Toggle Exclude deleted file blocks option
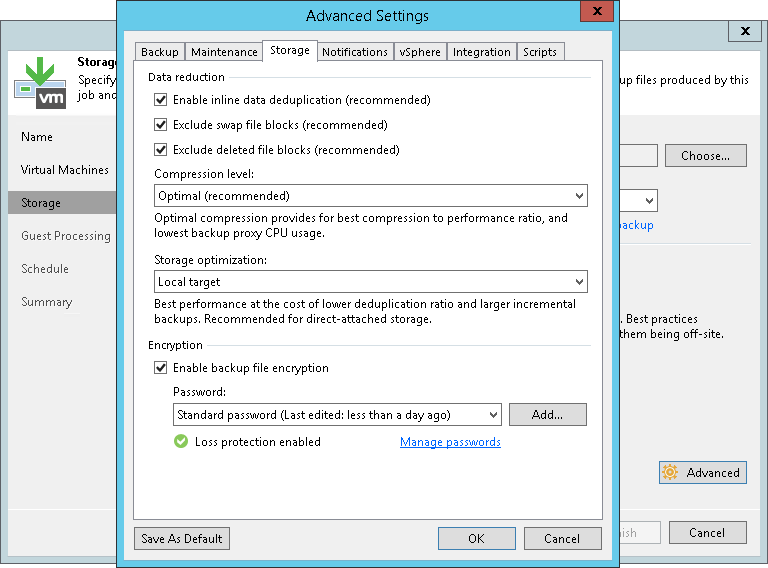The width and height of the screenshot is (768, 568). (161, 150)
